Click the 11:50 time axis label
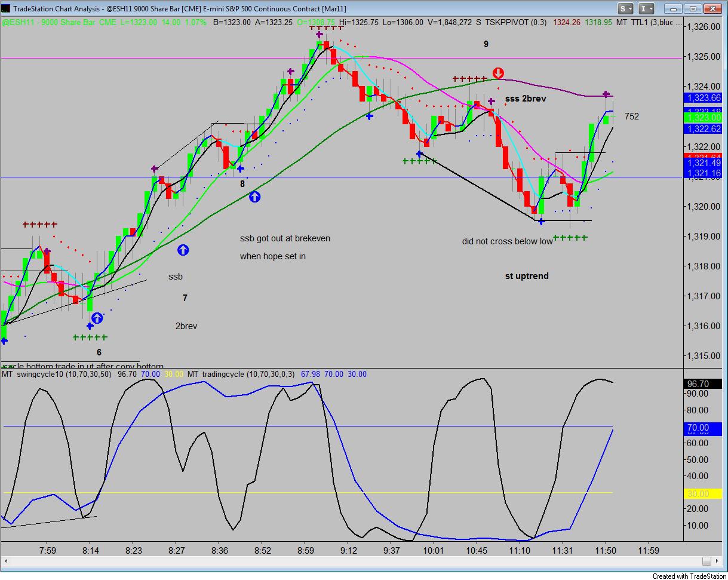Screen dimensions: 728x580 click(x=606, y=550)
